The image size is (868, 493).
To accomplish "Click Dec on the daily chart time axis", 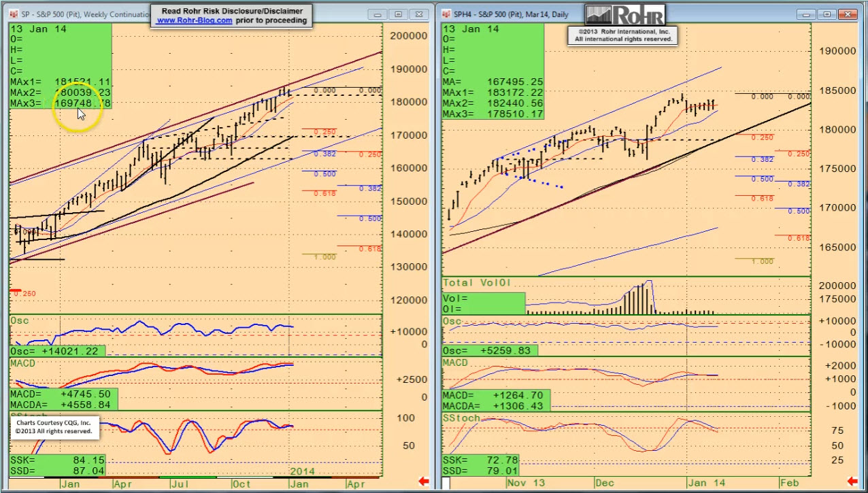I will [x=605, y=482].
